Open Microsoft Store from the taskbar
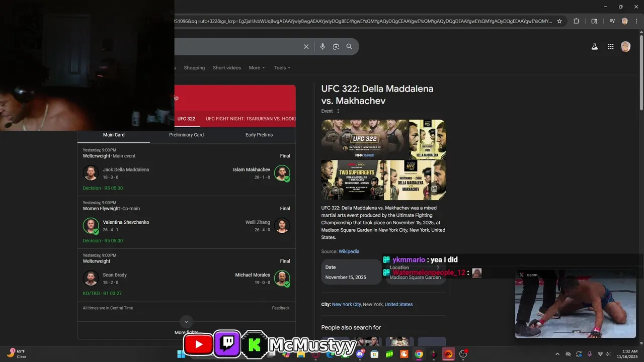This screenshot has width=644, height=362. pos(374,354)
